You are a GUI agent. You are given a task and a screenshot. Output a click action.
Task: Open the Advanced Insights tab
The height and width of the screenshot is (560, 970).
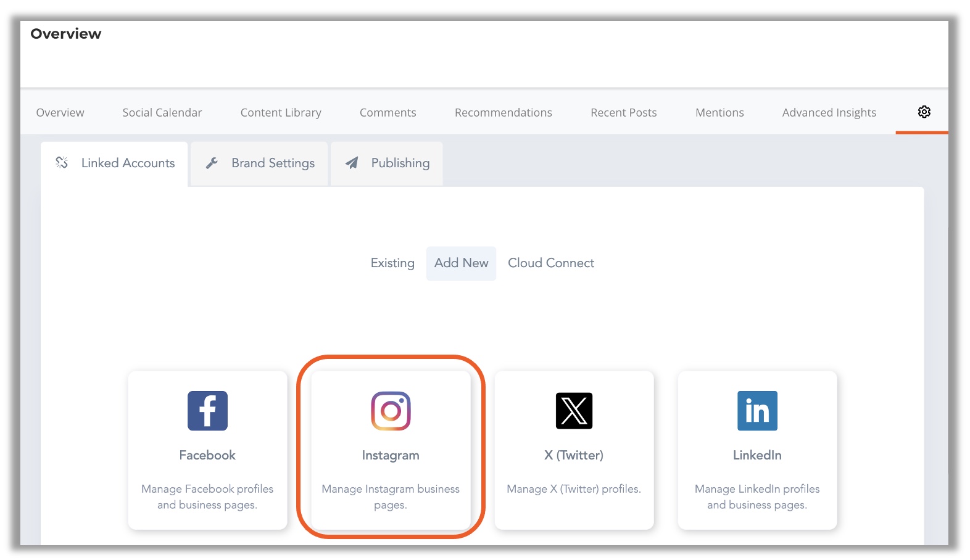[x=829, y=112]
